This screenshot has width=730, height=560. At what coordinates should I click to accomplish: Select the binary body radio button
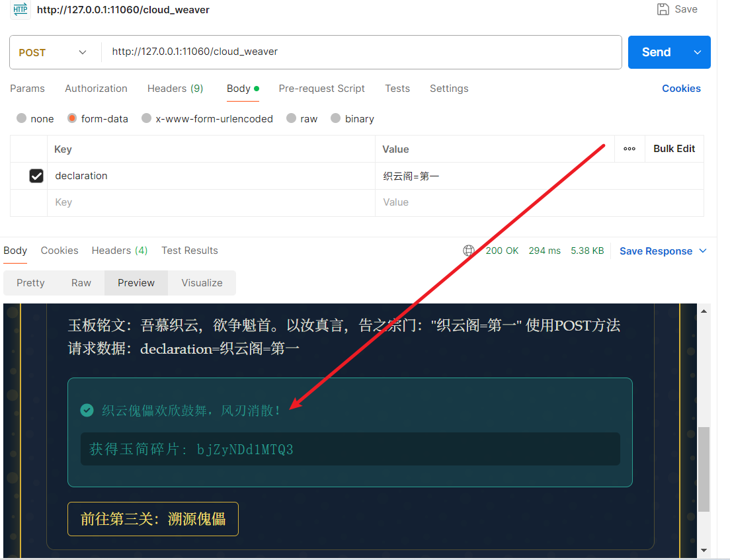[x=335, y=118]
